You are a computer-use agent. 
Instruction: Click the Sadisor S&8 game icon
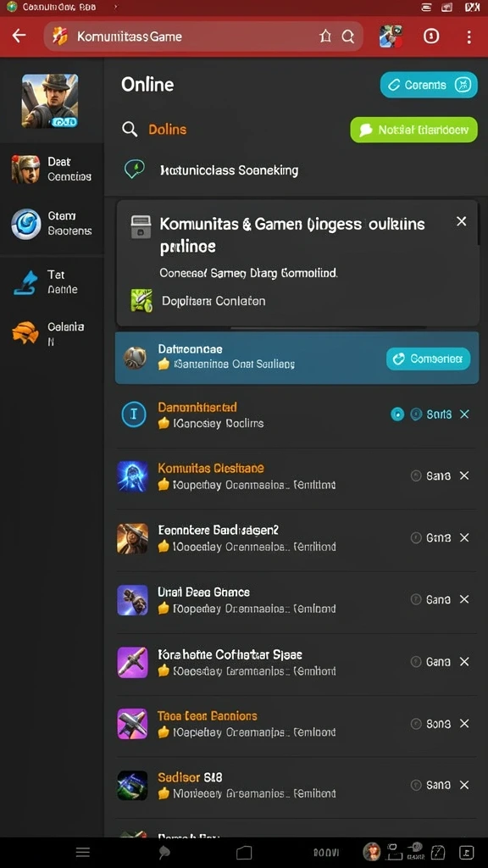(x=133, y=786)
